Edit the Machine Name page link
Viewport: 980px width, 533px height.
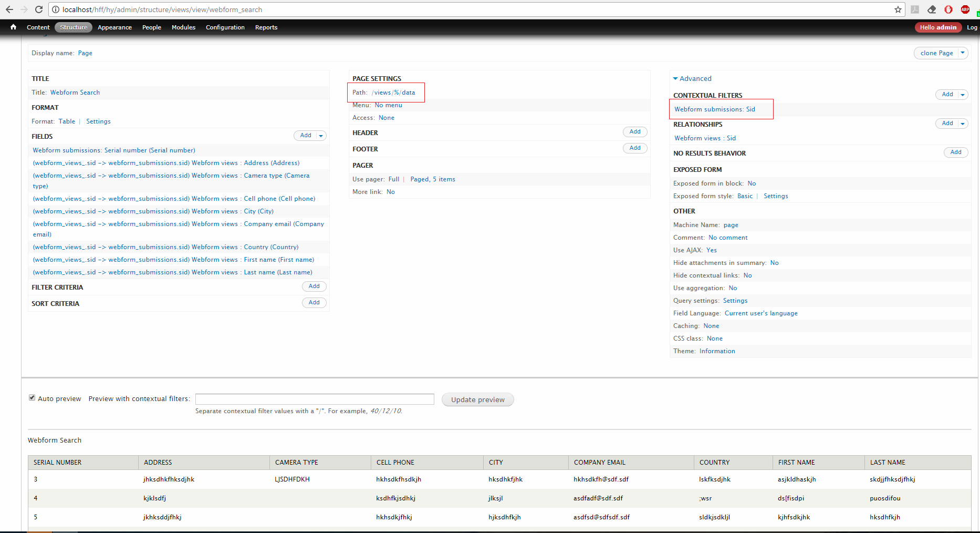731,225
